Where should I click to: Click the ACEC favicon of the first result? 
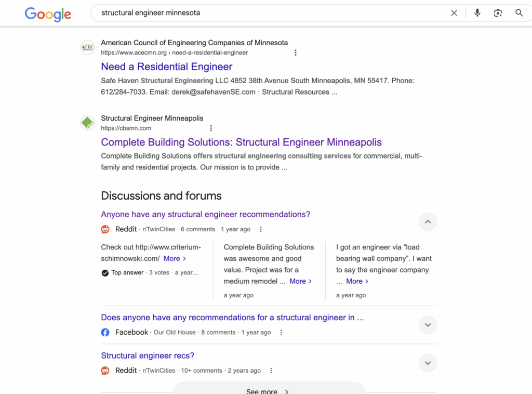click(87, 47)
